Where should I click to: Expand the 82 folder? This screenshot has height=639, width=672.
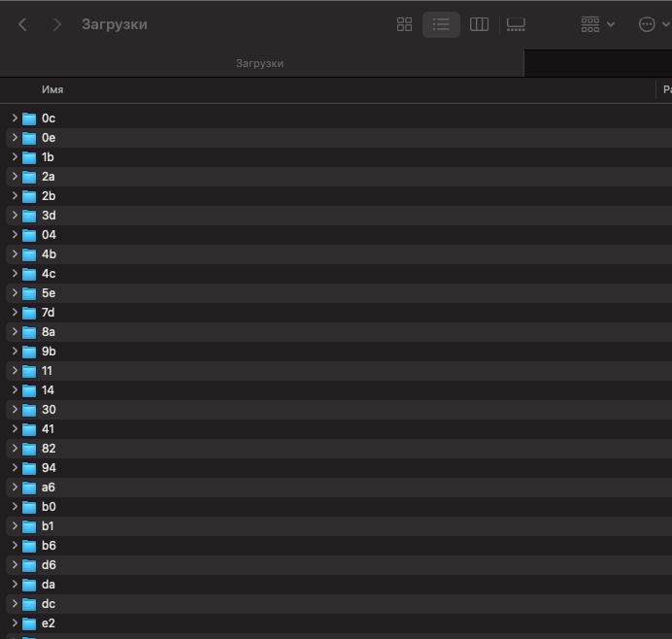(15, 449)
